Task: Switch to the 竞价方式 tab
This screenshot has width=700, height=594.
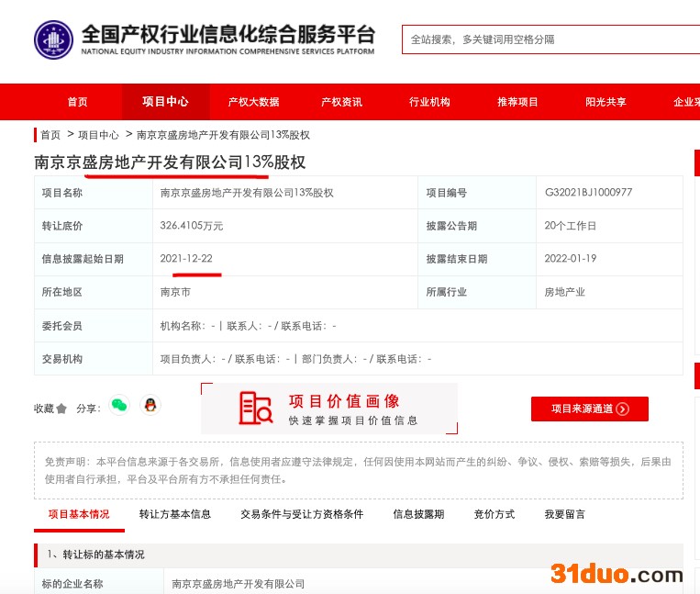Action: (x=494, y=514)
